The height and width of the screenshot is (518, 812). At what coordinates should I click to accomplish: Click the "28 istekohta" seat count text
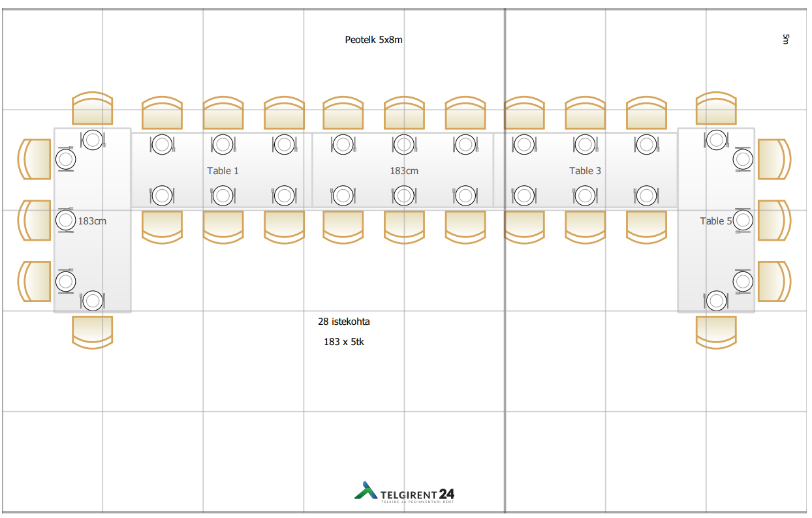344,322
